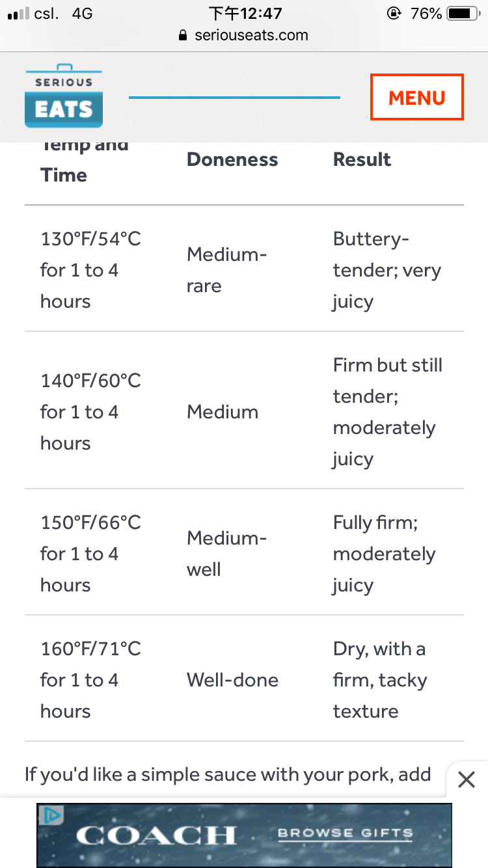The image size is (488, 868).
Task: Tap the orange MENU button
Action: point(416,97)
